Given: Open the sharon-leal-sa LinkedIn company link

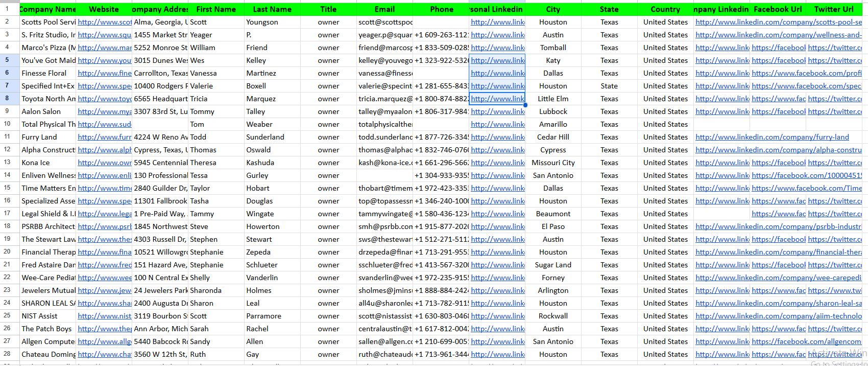Looking at the screenshot, I should [x=778, y=303].
